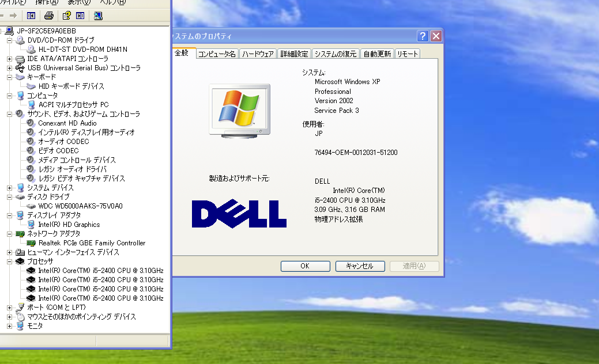Click the icon beside インテル(R) ディスプレイ用オーディオ
The image size is (599, 364).
(31, 132)
